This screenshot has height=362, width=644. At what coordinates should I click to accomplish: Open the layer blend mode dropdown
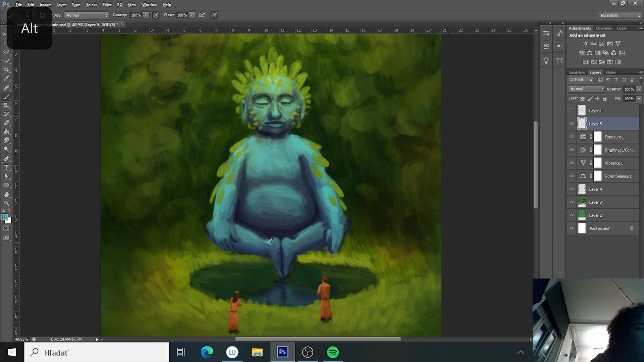[586, 89]
